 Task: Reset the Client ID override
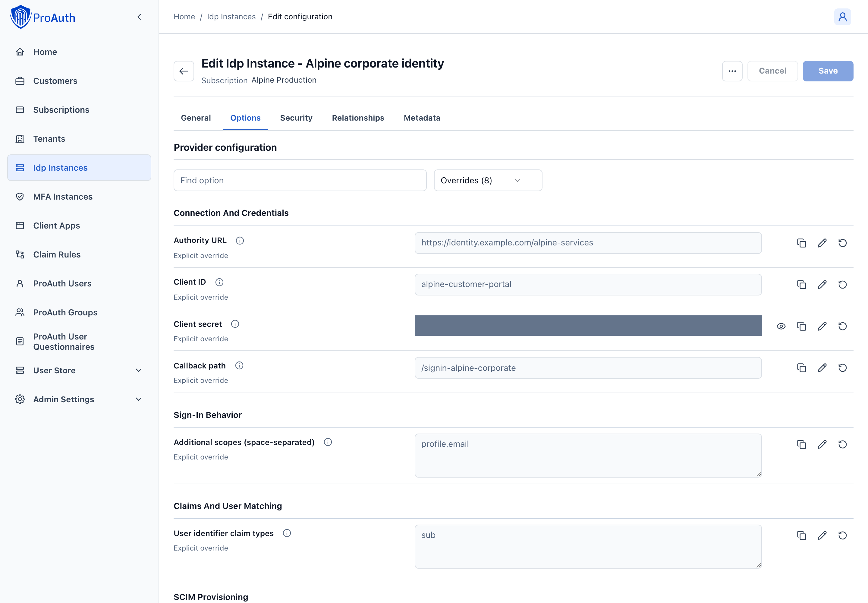click(x=842, y=285)
